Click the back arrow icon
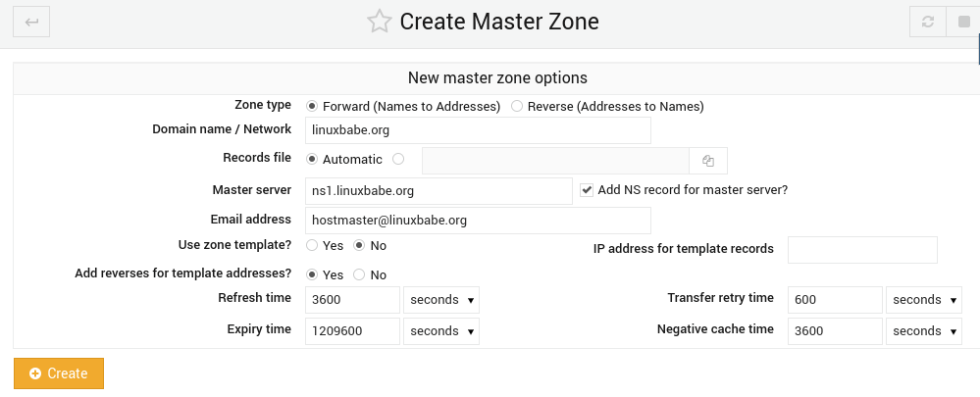This screenshot has width=980, height=397. tap(31, 23)
